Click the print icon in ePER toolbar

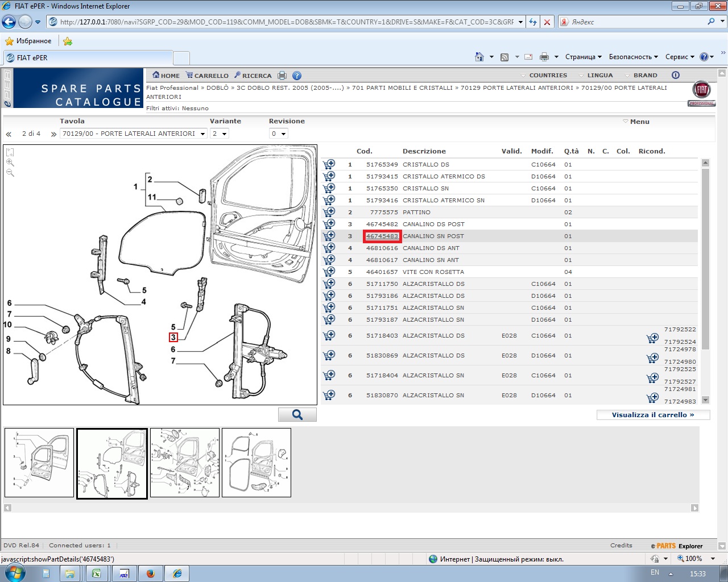(x=282, y=76)
